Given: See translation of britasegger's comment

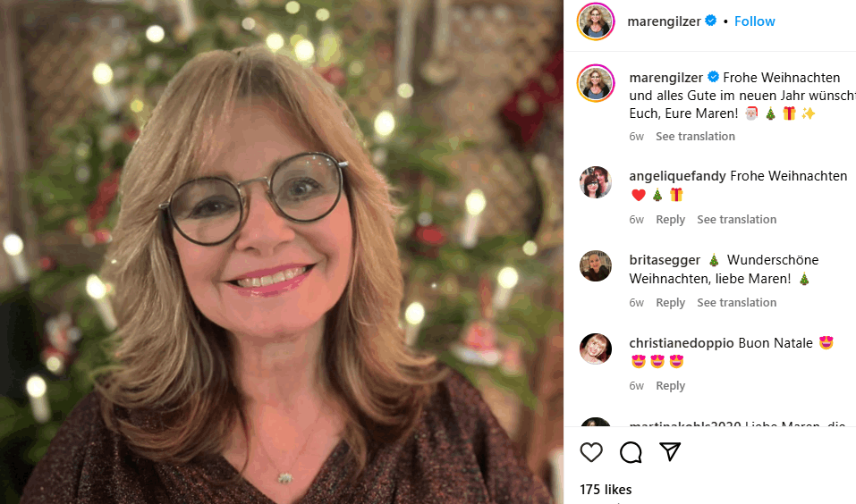Looking at the screenshot, I should (x=736, y=303).
